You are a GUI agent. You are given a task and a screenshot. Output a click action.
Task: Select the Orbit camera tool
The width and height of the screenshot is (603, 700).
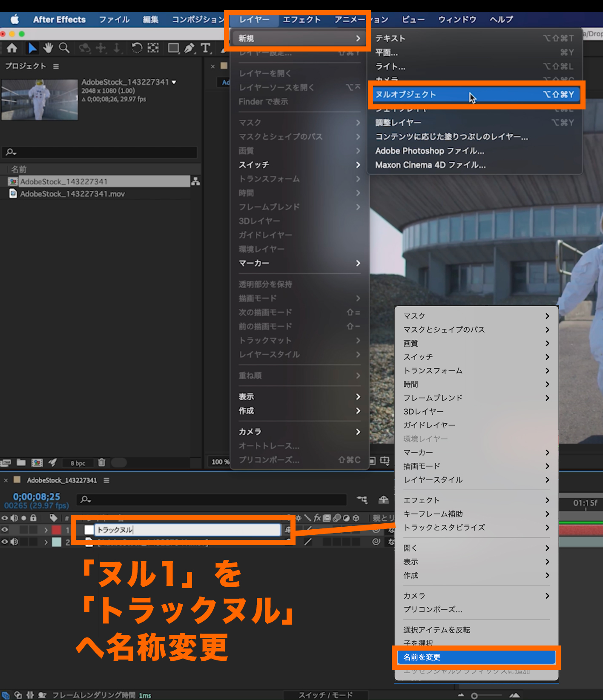pos(85,48)
